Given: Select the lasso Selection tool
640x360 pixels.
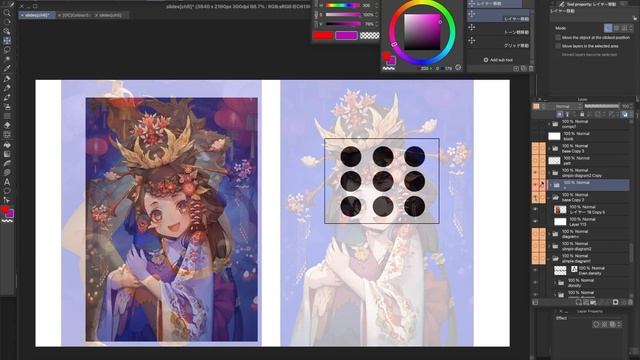Looking at the screenshot, I should [7, 50].
